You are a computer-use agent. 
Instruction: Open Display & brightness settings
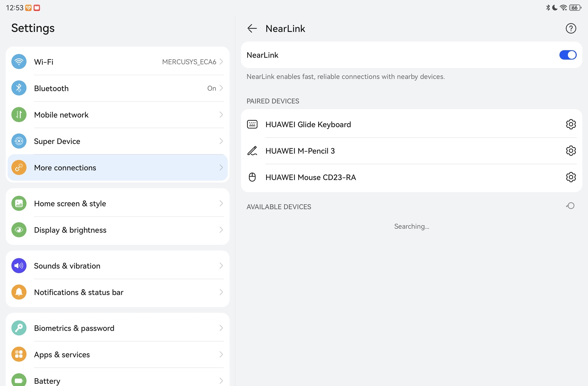point(118,230)
